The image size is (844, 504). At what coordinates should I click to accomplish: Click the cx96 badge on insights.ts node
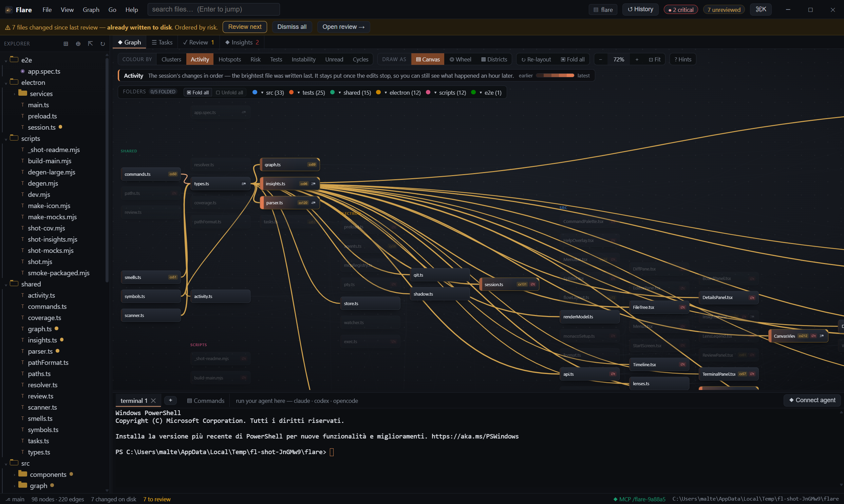pyautogui.click(x=304, y=184)
